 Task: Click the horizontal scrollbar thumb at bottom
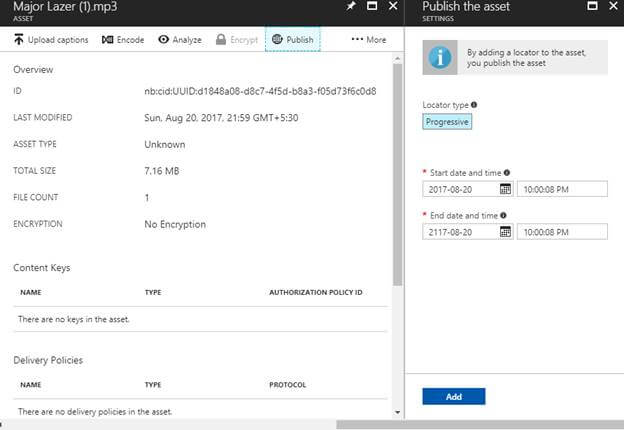click(x=480, y=425)
